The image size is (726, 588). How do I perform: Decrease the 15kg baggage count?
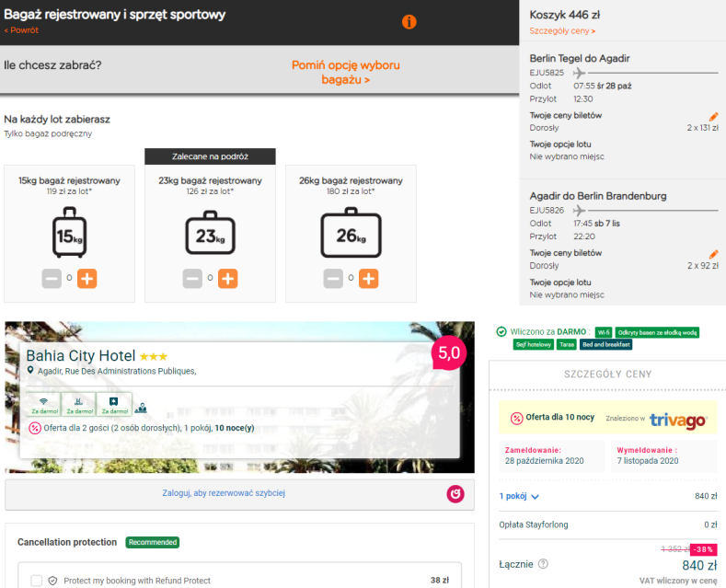tap(52, 278)
